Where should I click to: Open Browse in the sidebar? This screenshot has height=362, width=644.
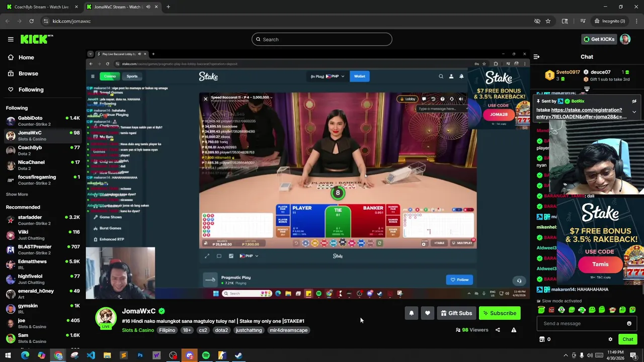click(x=28, y=73)
